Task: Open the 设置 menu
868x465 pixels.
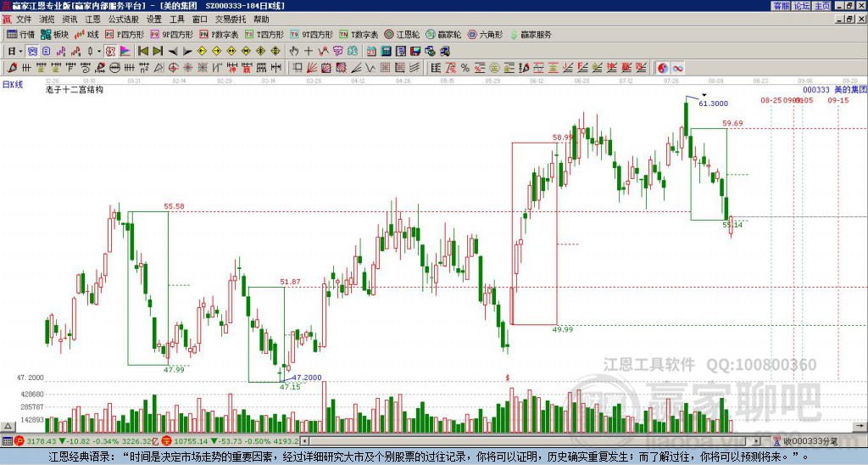Action: pos(154,20)
